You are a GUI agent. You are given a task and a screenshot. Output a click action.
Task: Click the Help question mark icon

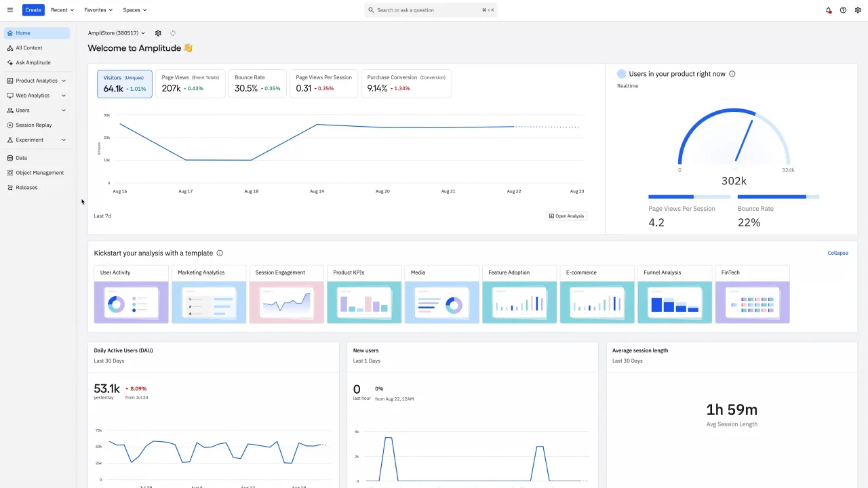click(842, 9)
